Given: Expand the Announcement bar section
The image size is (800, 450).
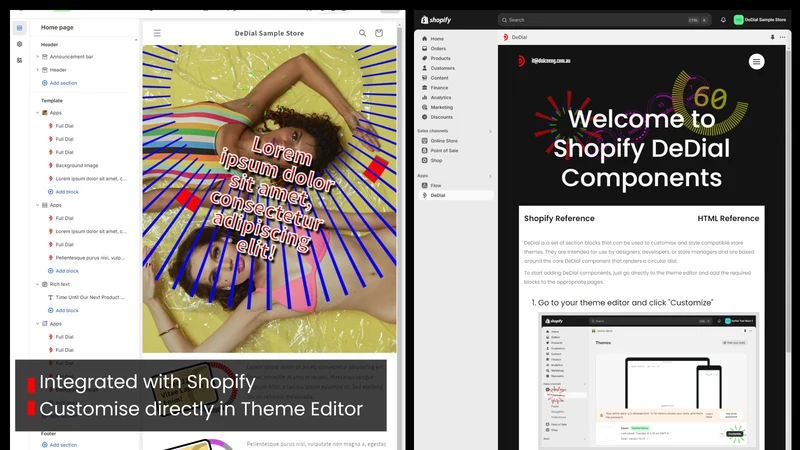Looking at the screenshot, I should pos(37,57).
